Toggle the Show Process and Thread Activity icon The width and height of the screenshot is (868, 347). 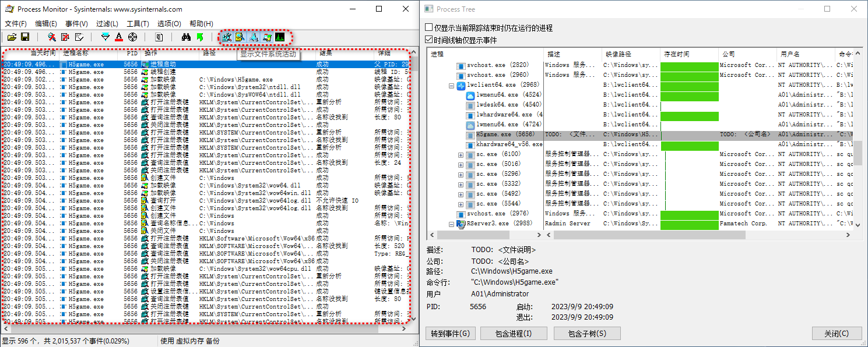coord(267,37)
